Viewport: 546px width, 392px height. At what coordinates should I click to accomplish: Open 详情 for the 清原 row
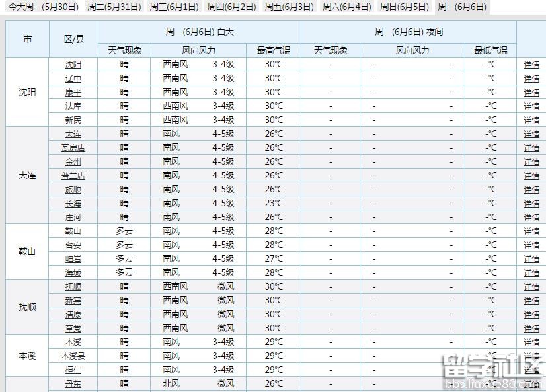pyautogui.click(x=531, y=315)
